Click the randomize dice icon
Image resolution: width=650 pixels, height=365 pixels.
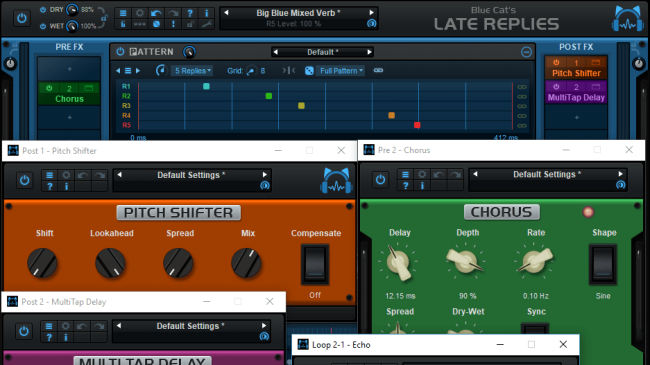(x=309, y=71)
